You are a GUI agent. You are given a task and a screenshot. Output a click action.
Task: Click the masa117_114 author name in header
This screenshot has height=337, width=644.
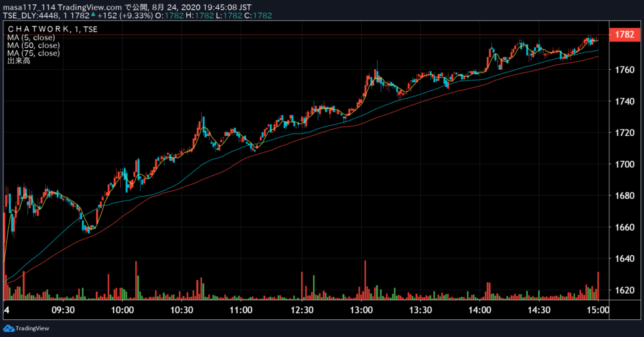pos(29,8)
